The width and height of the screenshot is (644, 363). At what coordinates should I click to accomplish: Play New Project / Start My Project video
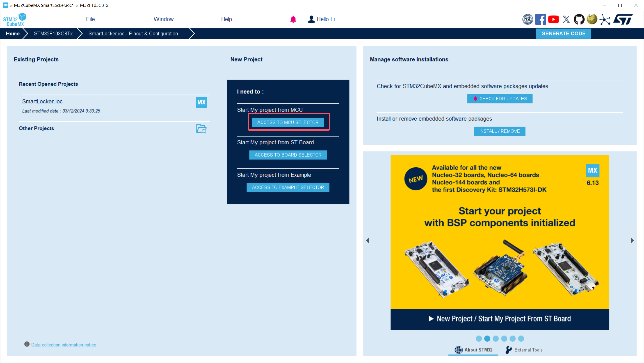500,319
